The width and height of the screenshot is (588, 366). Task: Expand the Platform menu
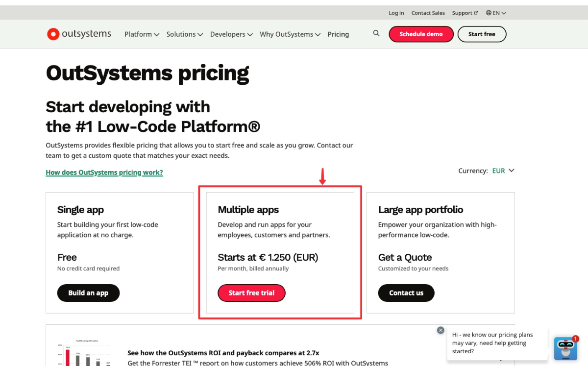142,34
